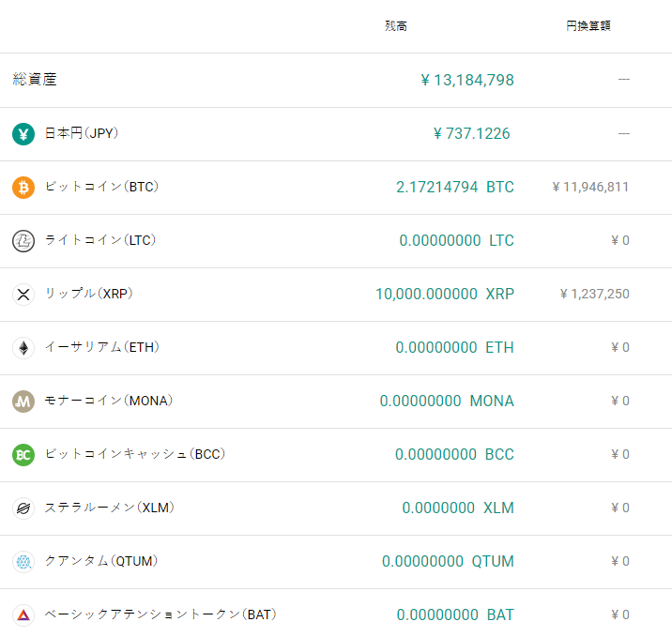Click the Monacoin (MONA) coin icon

tap(23, 402)
